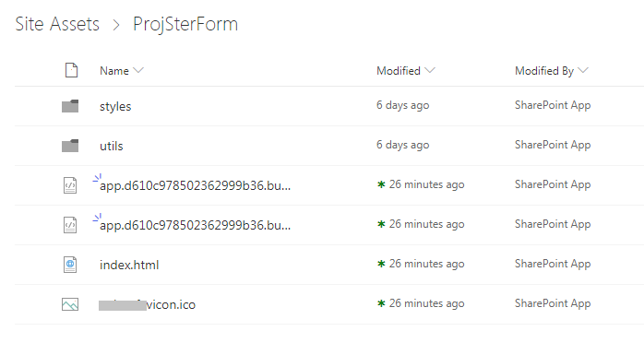Screen dimensions: 644x343
Task: Click the index.html web page icon
Action: point(70,265)
